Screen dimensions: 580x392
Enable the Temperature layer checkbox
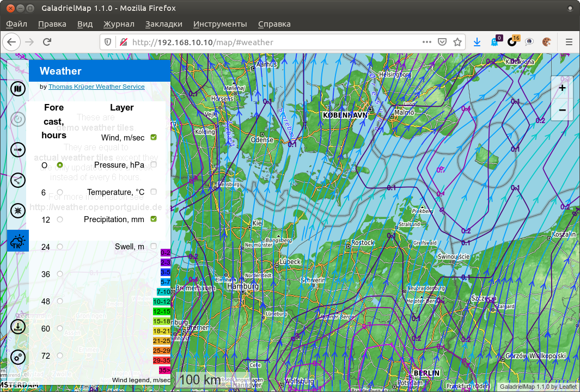click(x=153, y=192)
